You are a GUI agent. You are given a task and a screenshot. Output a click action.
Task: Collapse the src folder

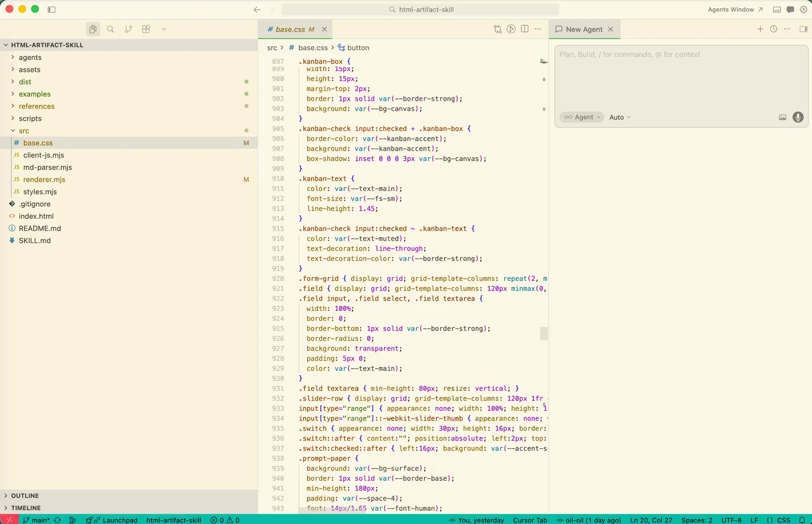(129, 130)
